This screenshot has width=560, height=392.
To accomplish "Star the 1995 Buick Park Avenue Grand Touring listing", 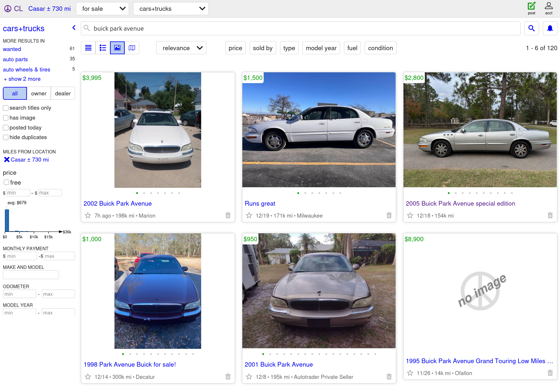I will [410, 373].
